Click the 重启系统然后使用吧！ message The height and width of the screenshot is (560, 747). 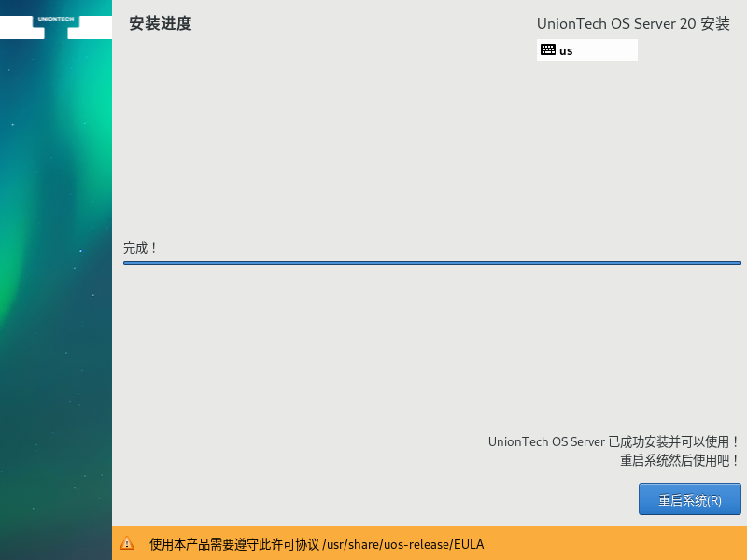(680, 460)
